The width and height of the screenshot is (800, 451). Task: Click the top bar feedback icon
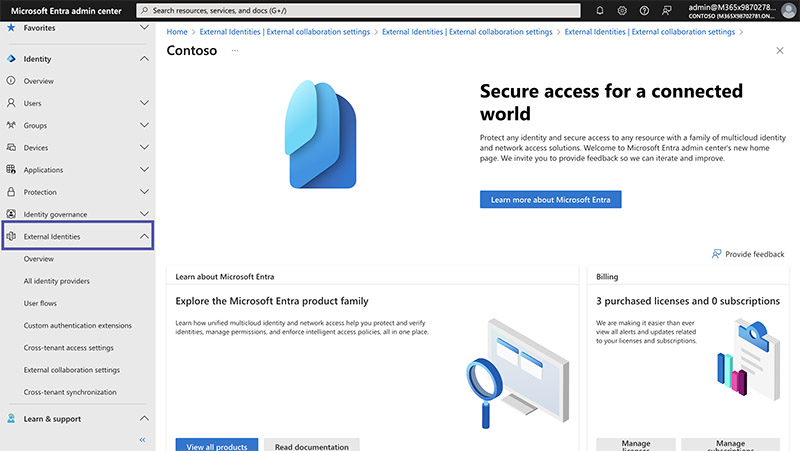(x=667, y=11)
